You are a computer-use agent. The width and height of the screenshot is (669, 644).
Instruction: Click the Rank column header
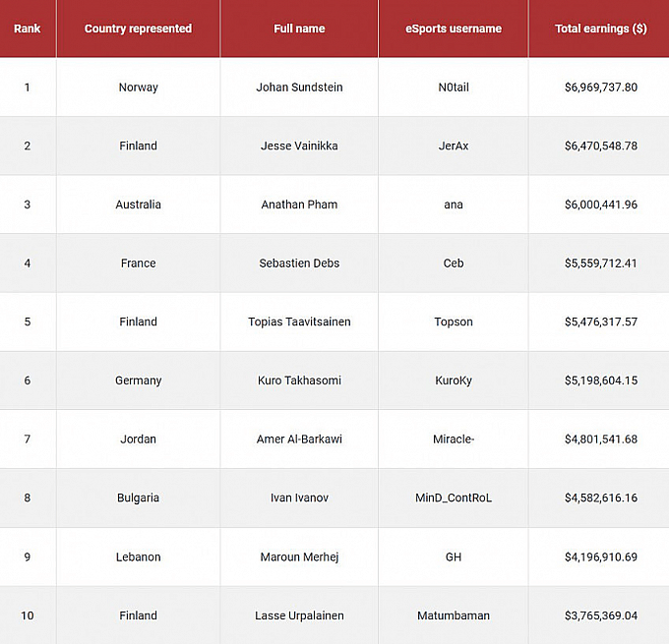pyautogui.click(x=28, y=29)
